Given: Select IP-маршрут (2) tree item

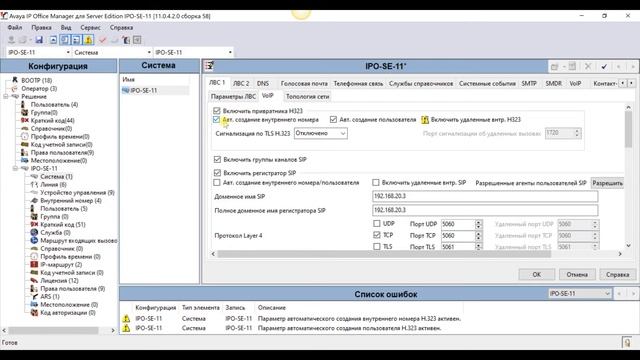Looking at the screenshot, I should tap(61, 264).
